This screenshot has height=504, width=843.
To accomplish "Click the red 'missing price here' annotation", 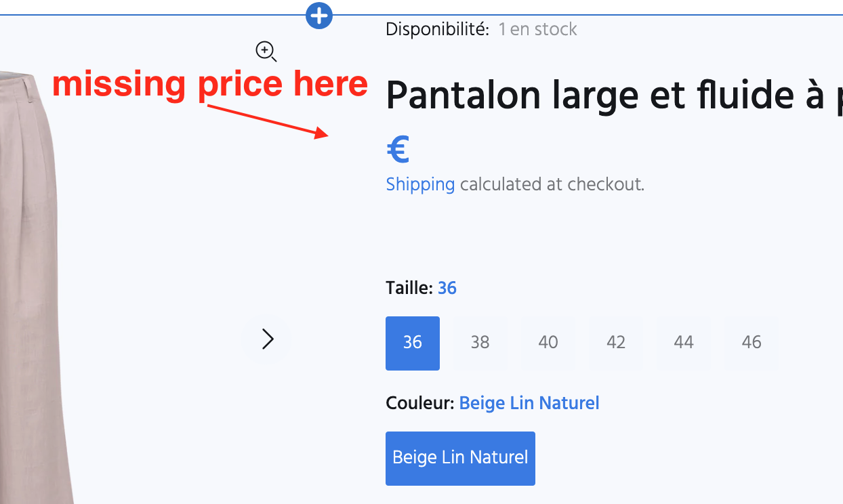I will [x=210, y=85].
